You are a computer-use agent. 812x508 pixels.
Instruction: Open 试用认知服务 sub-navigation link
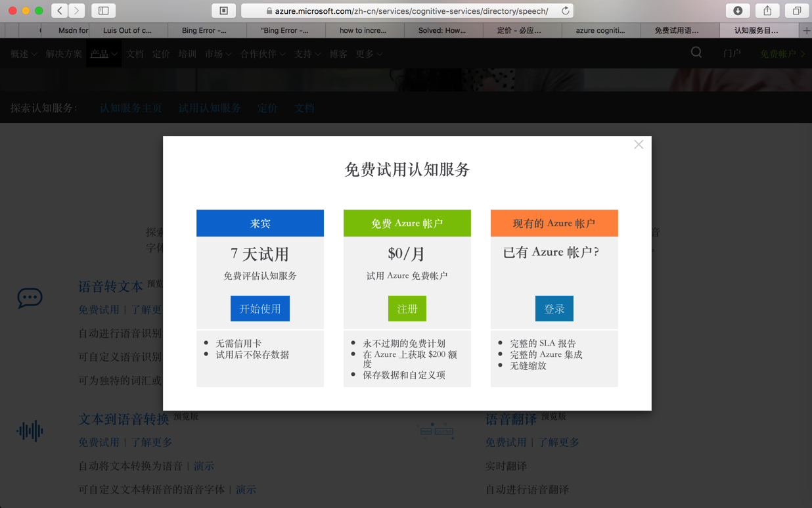point(210,108)
